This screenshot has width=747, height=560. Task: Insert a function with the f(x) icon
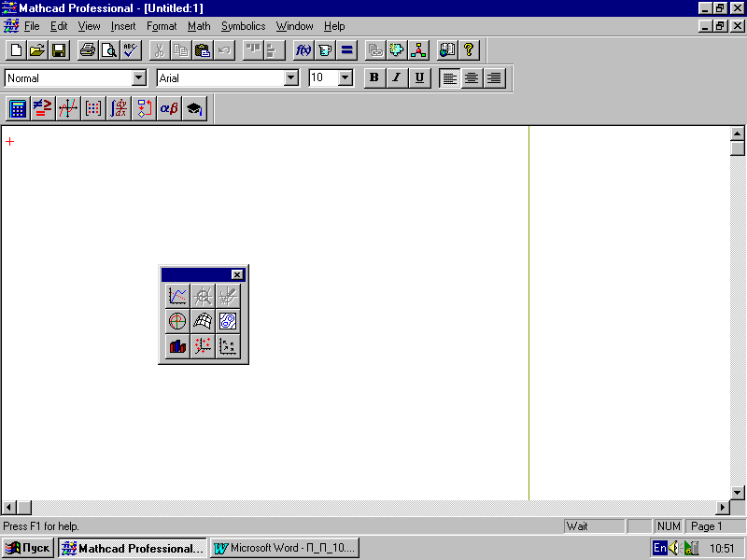[303, 50]
